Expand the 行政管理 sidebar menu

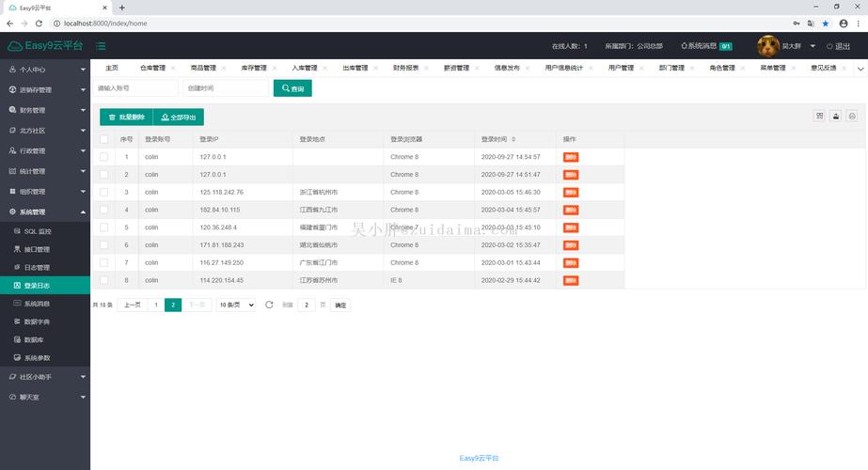45,150
